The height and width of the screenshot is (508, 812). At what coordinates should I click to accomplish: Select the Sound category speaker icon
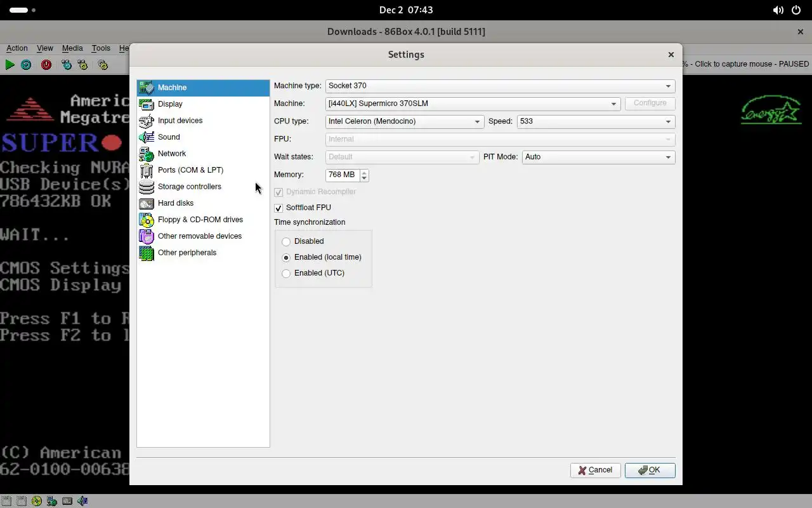coord(147,137)
